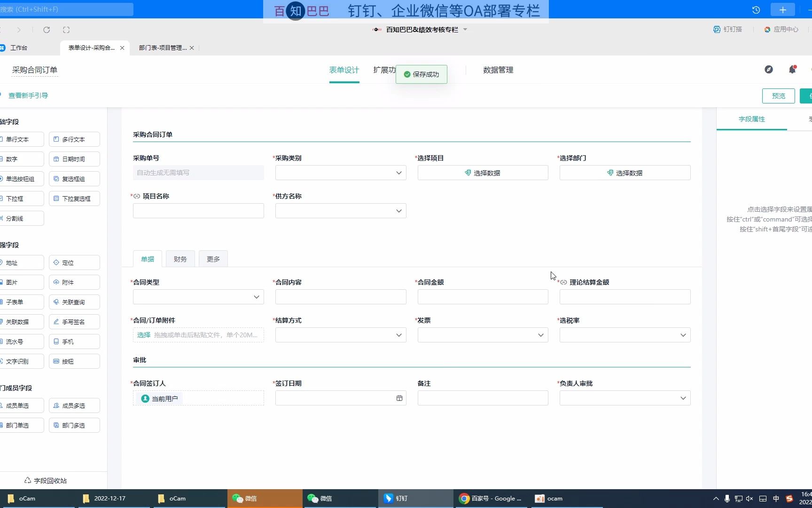The image size is (812, 508).
Task: Select the 更多 form tab
Action: click(213, 259)
